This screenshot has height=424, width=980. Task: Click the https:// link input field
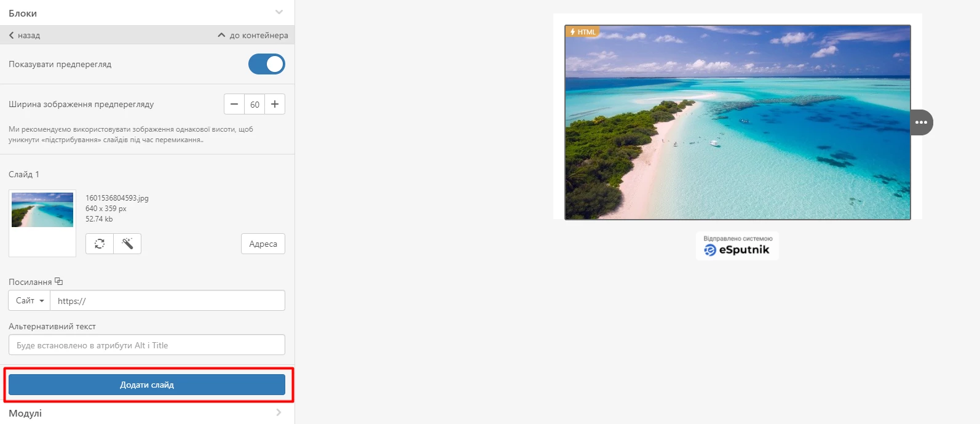pyautogui.click(x=167, y=300)
